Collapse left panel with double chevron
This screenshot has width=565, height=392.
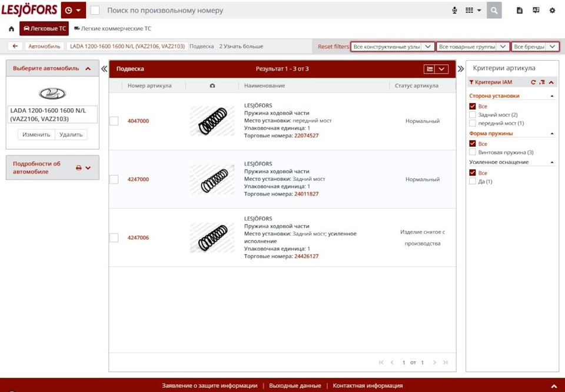coord(104,69)
